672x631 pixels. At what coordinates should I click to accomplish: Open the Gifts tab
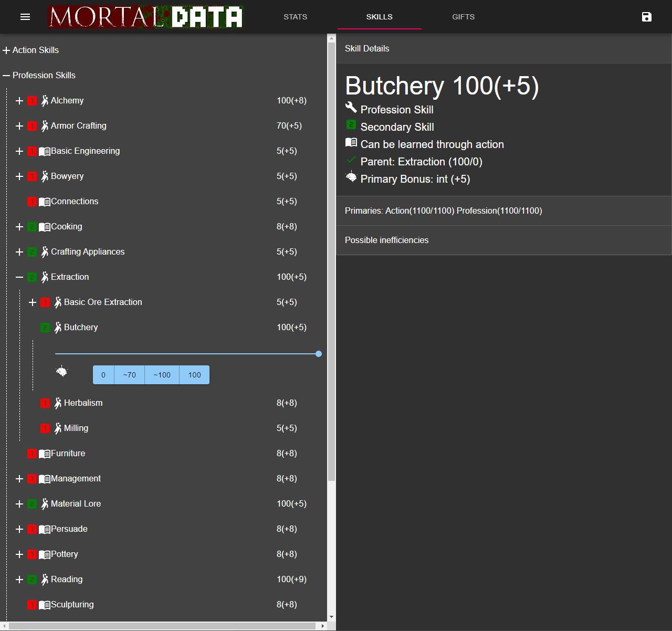[463, 17]
